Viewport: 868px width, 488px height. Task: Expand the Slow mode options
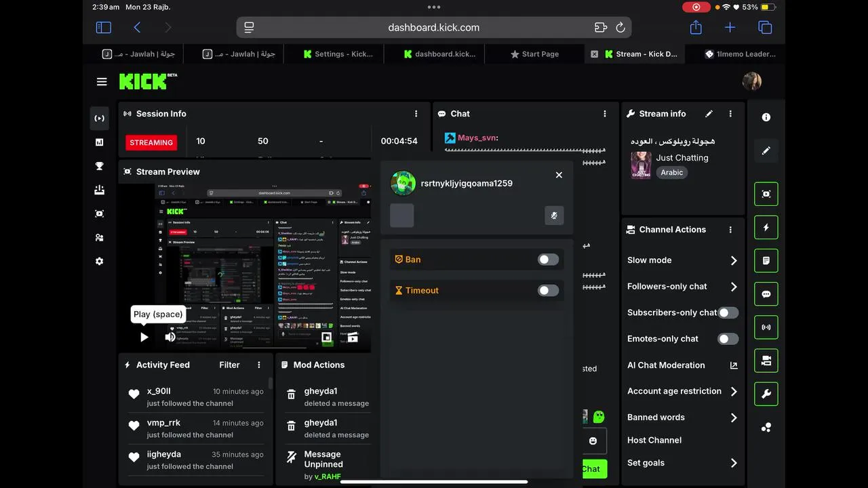coord(734,260)
